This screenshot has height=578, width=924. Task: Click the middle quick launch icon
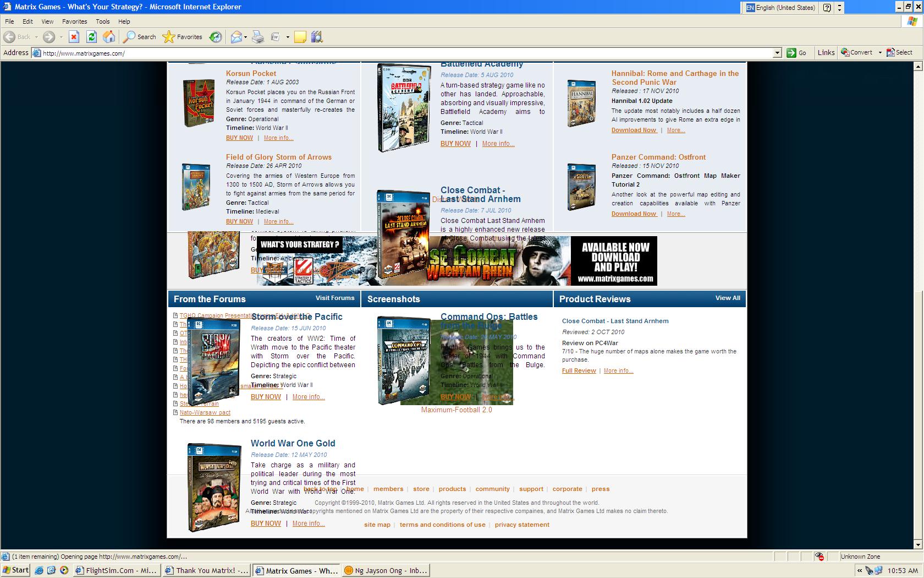(x=51, y=570)
